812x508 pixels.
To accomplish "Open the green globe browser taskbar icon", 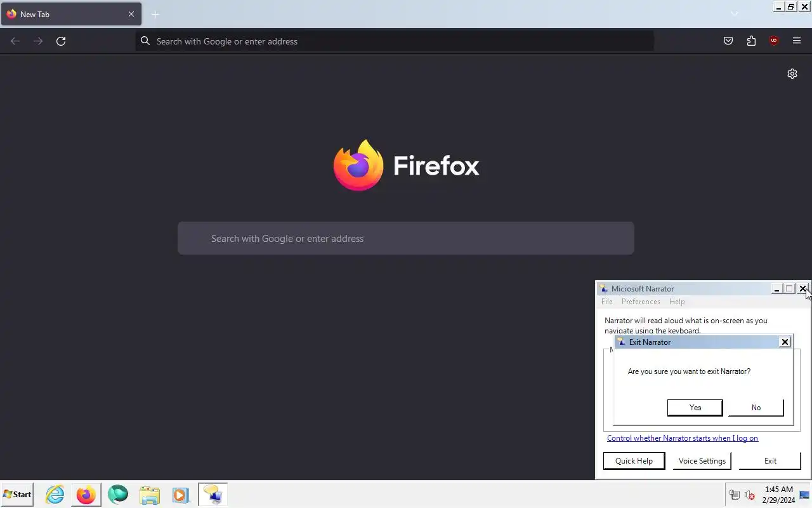I will (118, 495).
